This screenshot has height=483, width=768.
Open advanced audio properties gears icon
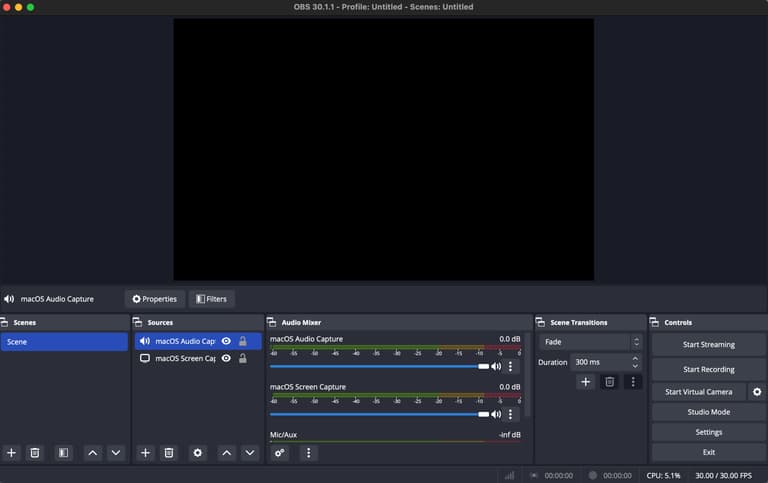280,453
